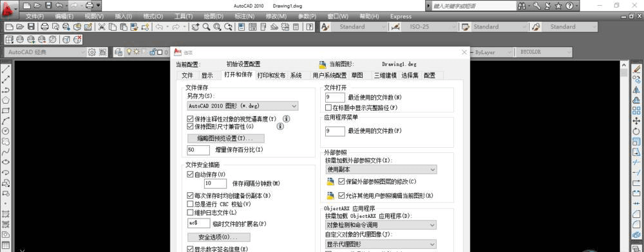This screenshot has width=644, height=252.
Task: Click the 缩略图预览设置(T)... button
Action: coord(226,138)
